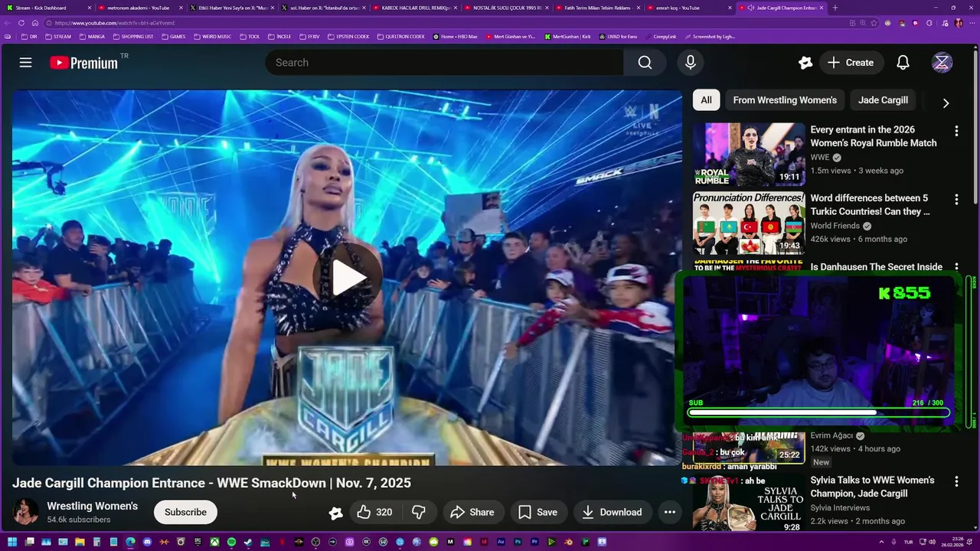Screen dimensions: 980x551
Task: Open Royal Rumble Match video thumbnail
Action: [749, 154]
